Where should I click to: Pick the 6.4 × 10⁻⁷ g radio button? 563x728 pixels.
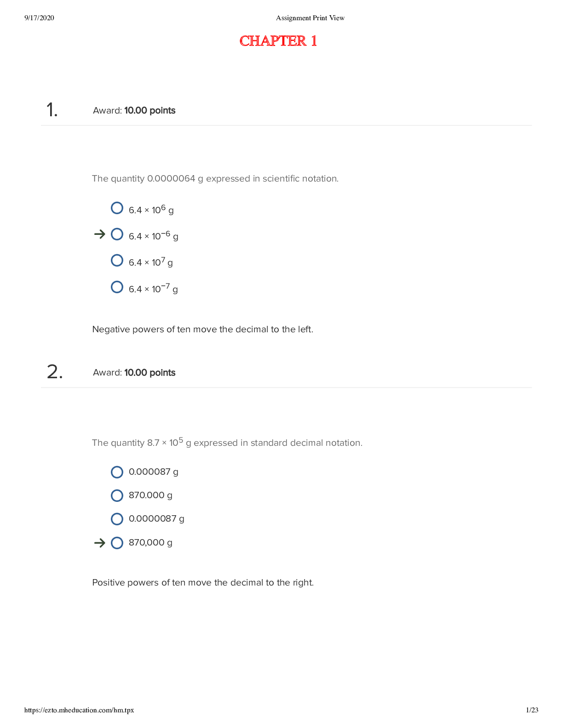click(117, 287)
